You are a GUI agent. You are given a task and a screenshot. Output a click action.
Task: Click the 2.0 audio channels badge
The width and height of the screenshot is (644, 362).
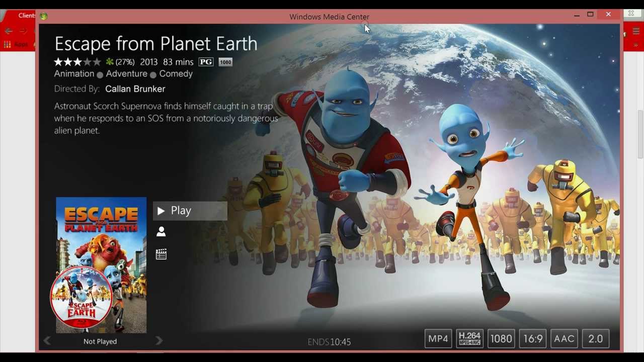tap(596, 339)
